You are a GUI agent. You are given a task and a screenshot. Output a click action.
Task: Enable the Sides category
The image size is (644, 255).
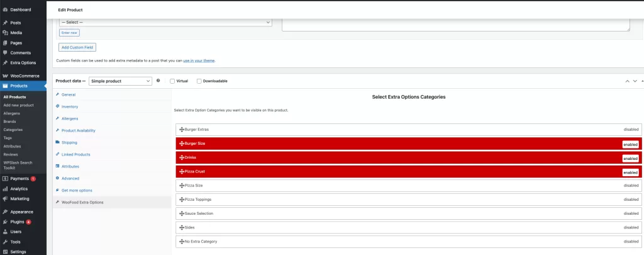(x=631, y=227)
